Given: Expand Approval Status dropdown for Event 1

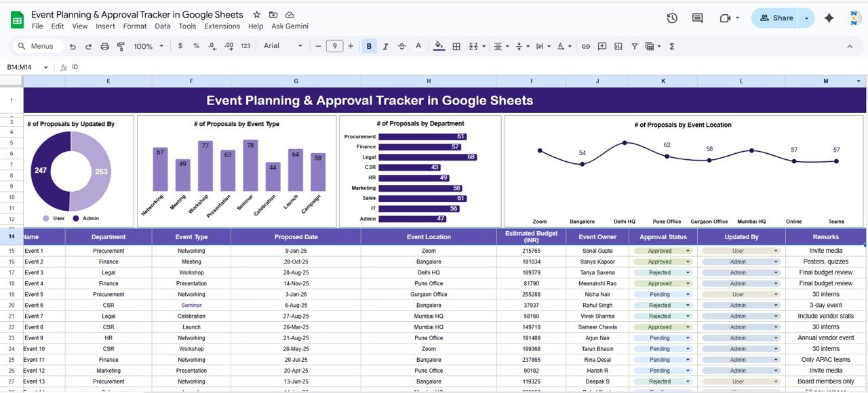Looking at the screenshot, I should coord(688,251).
